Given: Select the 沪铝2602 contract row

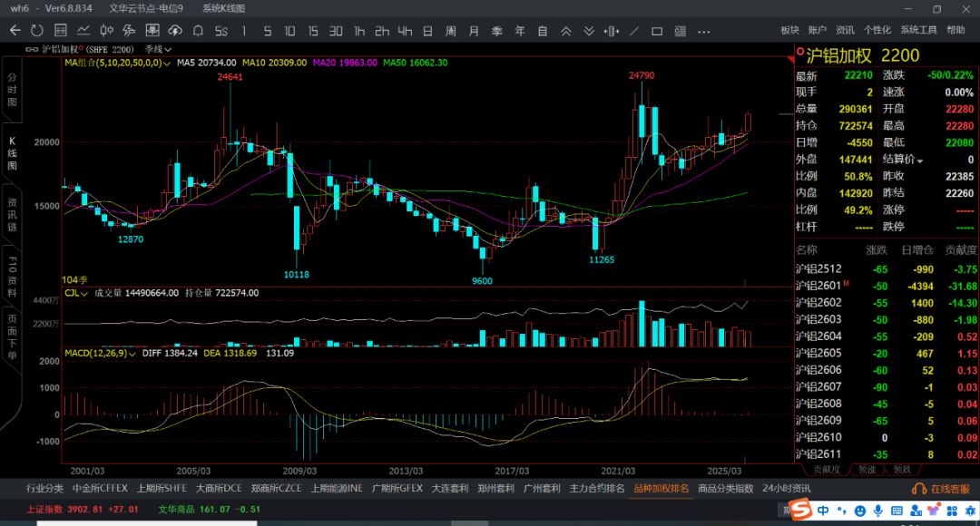Looking at the screenshot, I should (818, 303).
